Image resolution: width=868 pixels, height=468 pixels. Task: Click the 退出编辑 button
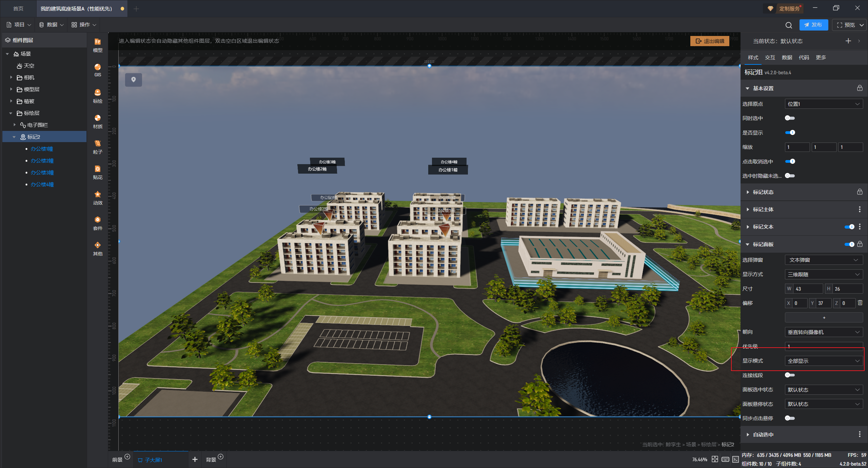tap(710, 41)
